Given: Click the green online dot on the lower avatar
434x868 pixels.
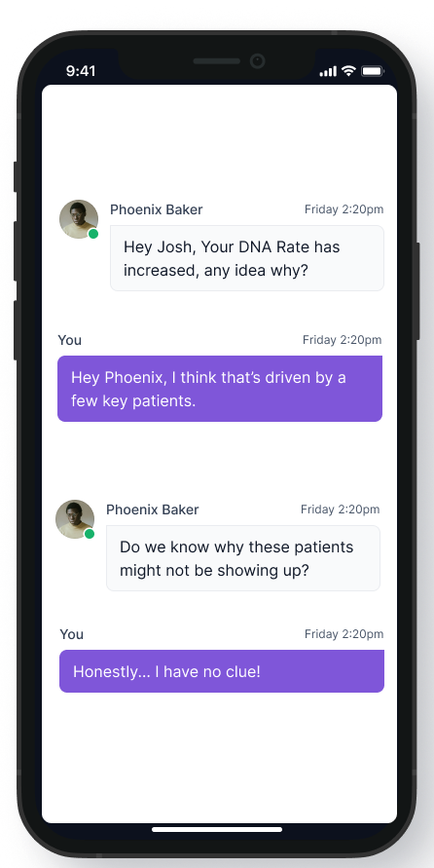Looking at the screenshot, I should (90, 534).
